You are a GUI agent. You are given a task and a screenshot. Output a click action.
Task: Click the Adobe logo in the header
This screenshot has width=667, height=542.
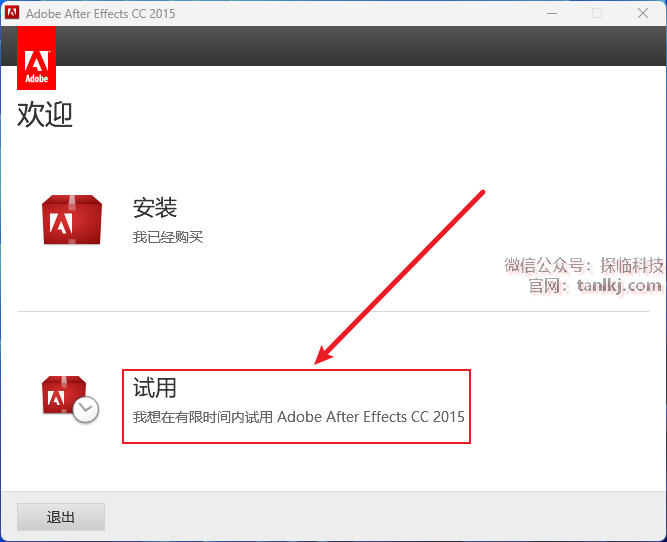37,58
